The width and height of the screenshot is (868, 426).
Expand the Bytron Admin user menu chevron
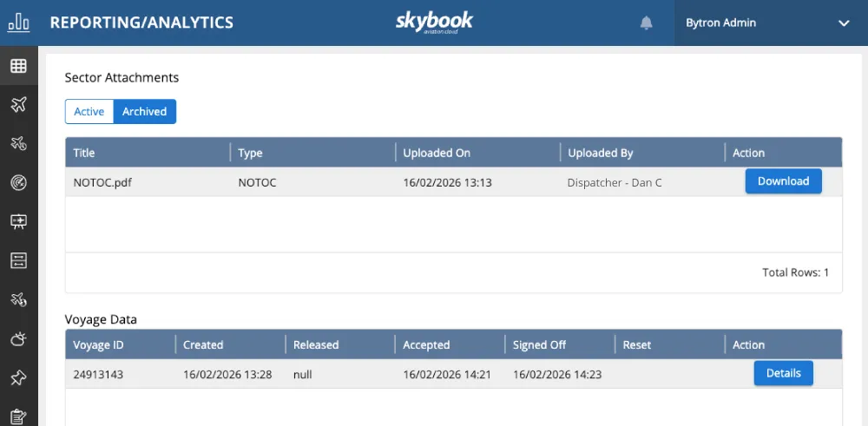844,23
